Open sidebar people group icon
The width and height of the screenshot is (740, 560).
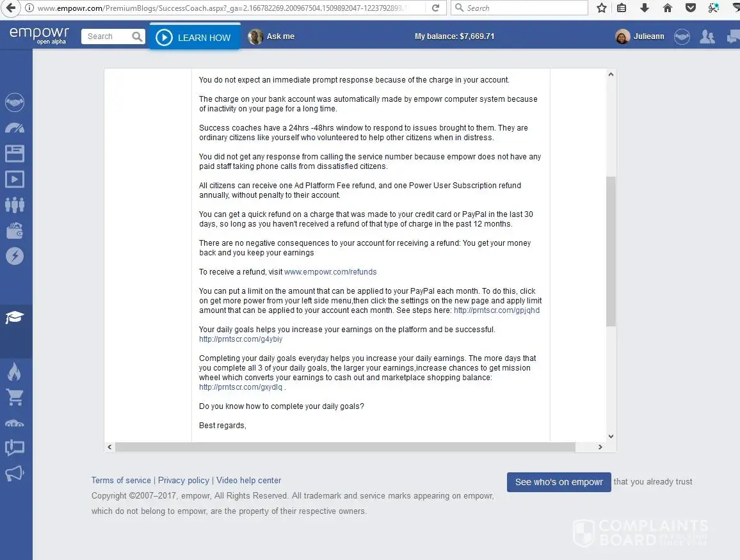pyautogui.click(x=15, y=205)
